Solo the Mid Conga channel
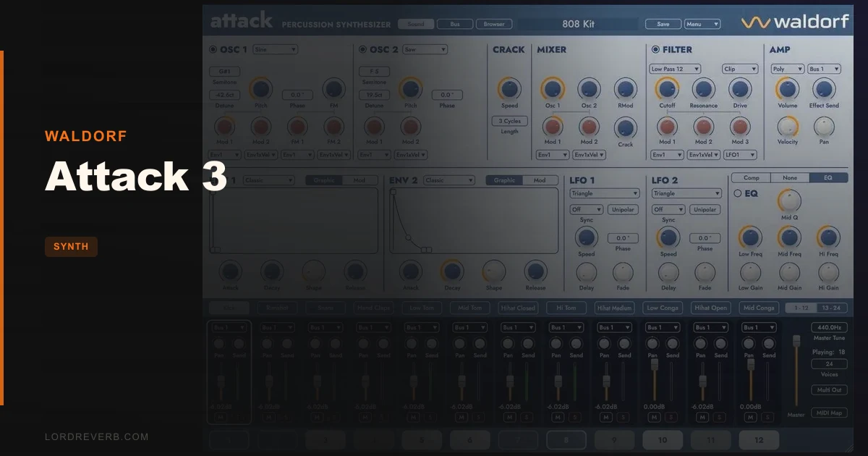 coord(767,418)
